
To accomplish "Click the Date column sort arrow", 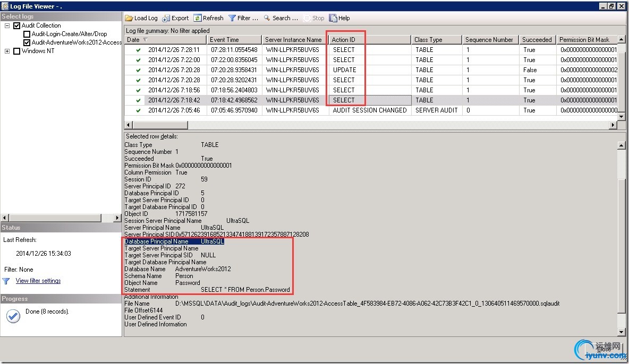I will (x=145, y=40).
